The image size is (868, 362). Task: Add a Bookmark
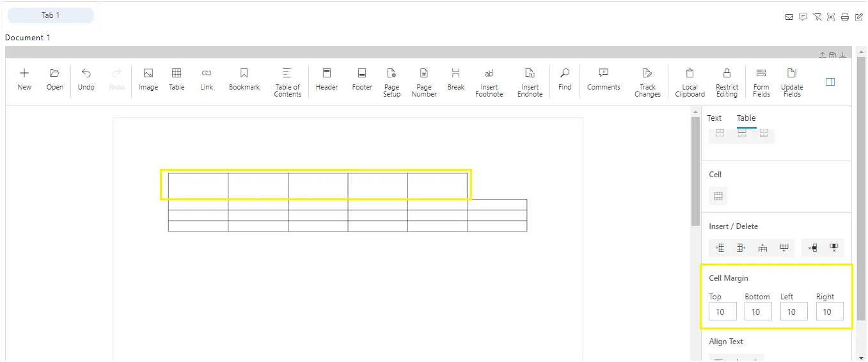pos(244,80)
